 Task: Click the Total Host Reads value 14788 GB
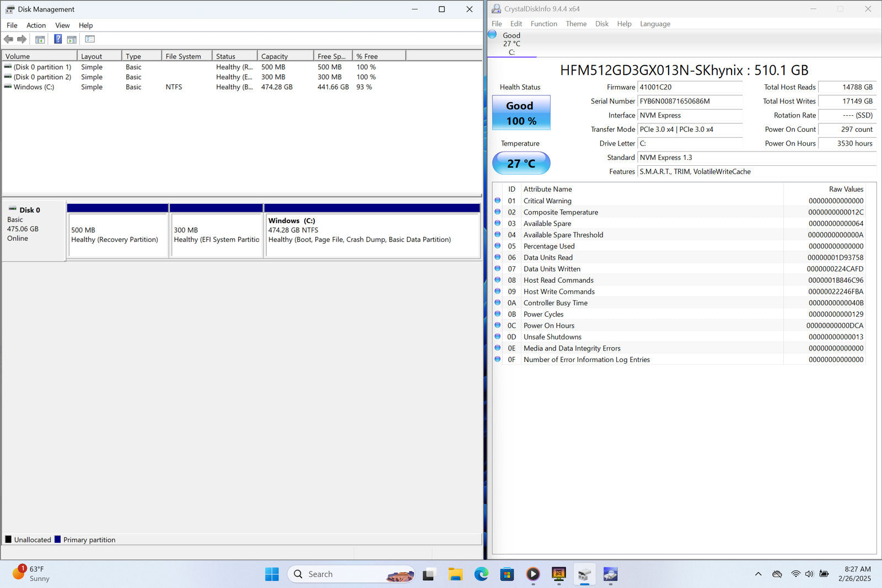tap(847, 87)
